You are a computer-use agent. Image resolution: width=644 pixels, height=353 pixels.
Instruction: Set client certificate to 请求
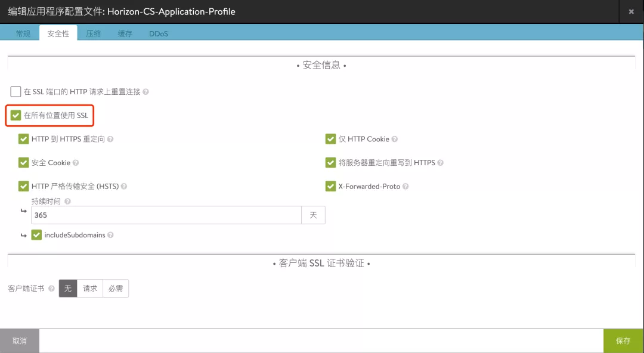(x=90, y=289)
